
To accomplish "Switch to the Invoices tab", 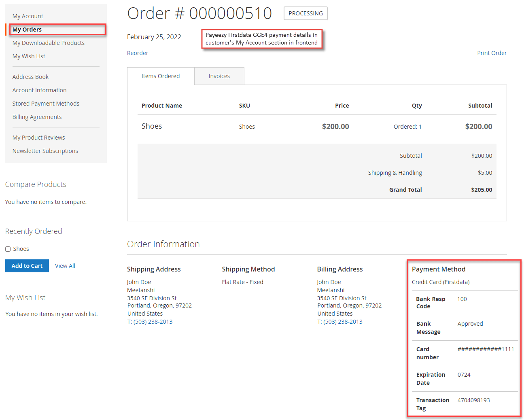I will click(x=219, y=76).
